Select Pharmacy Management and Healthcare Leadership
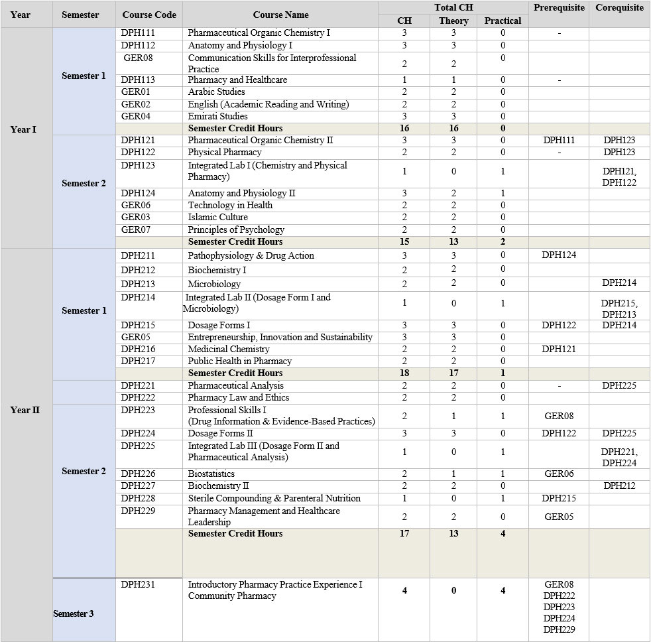Viewport: 651px width, 644px height. tap(264, 517)
